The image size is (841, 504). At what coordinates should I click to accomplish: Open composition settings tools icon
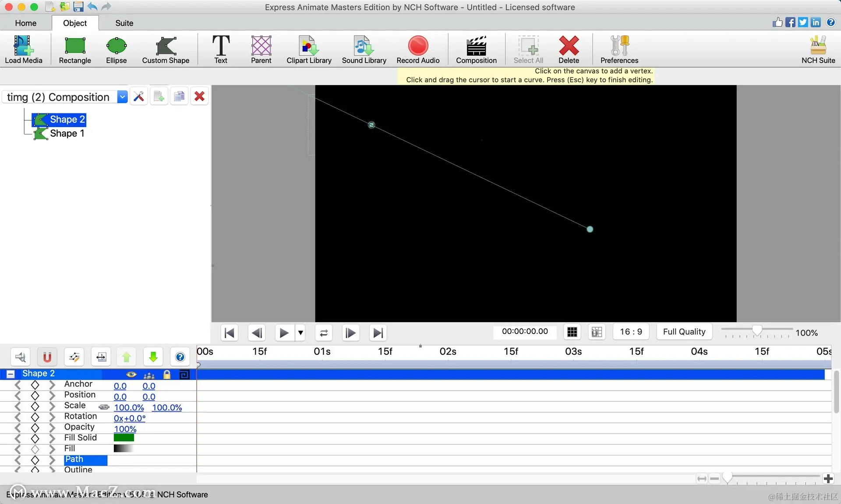click(x=139, y=96)
